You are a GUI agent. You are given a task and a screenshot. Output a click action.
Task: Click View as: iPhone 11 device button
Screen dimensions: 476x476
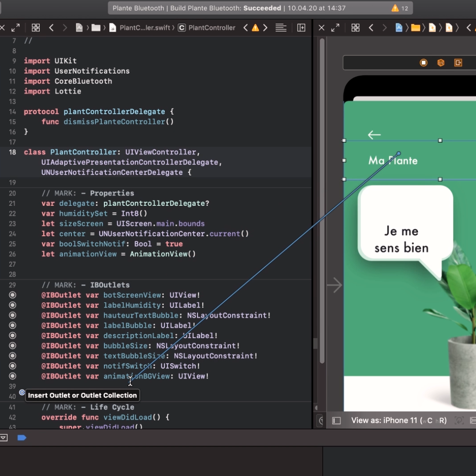click(398, 420)
